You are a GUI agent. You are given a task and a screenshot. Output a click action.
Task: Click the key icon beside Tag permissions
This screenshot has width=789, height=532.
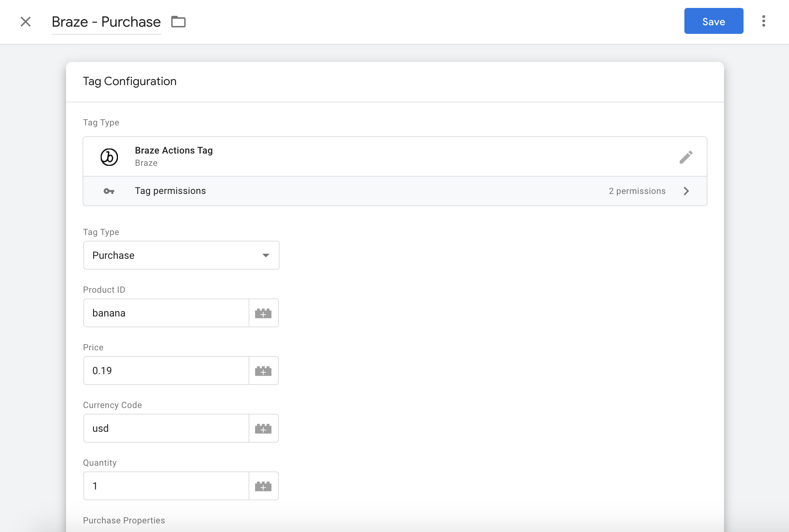[x=109, y=191]
